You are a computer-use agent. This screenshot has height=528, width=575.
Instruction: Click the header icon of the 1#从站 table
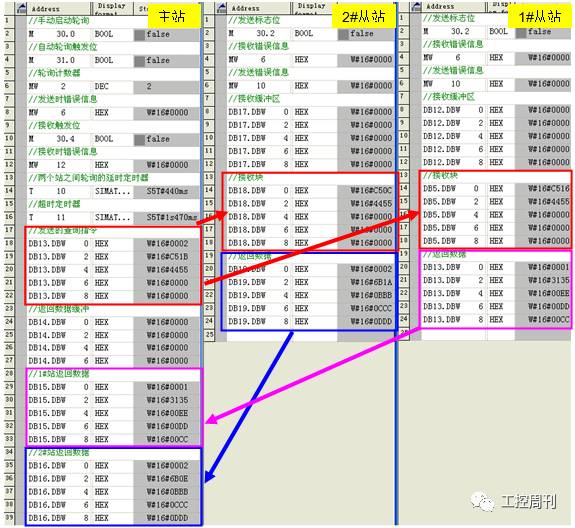(x=416, y=6)
